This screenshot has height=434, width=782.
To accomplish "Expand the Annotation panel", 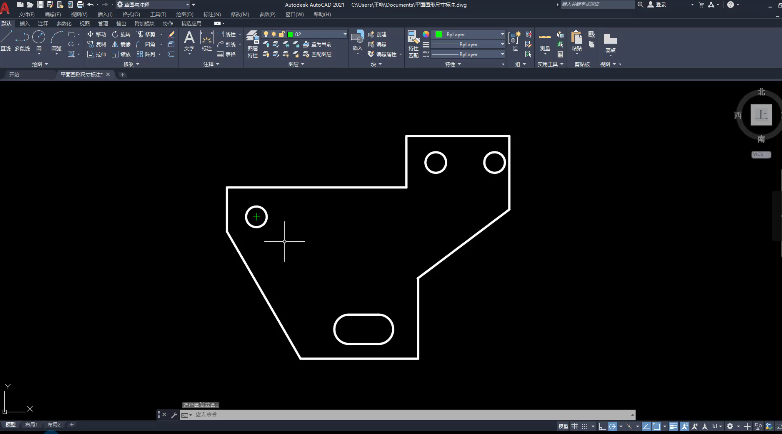I will point(211,64).
